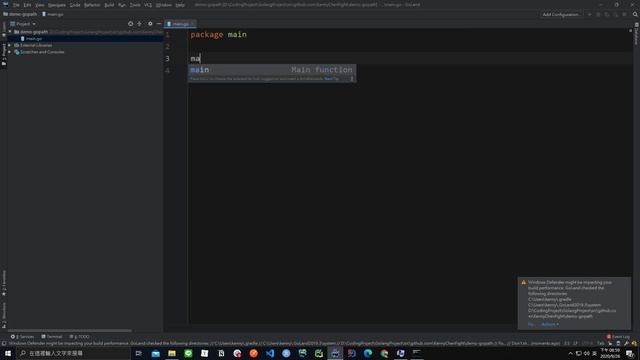Click the Windows Start button
The image size is (640, 360).
(8, 353)
